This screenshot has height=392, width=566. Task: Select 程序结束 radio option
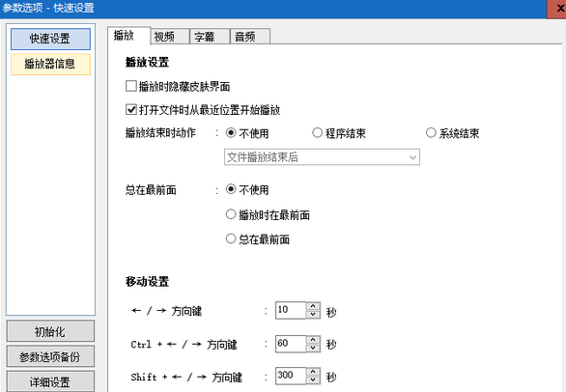[318, 133]
